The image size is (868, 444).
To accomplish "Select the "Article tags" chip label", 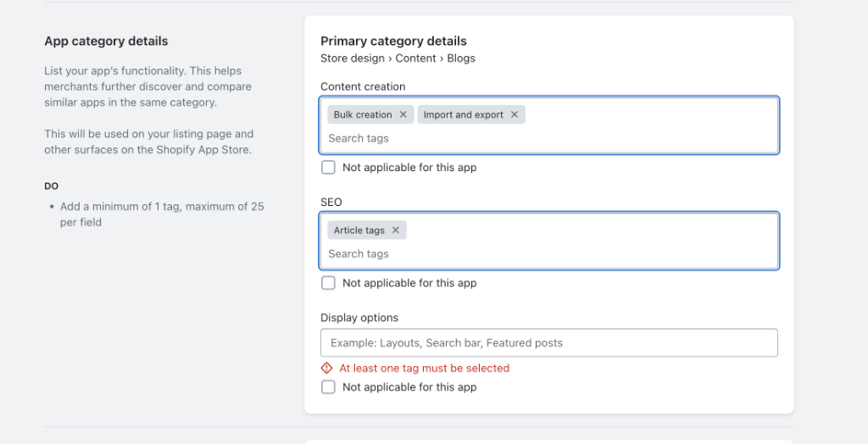I will (x=359, y=230).
